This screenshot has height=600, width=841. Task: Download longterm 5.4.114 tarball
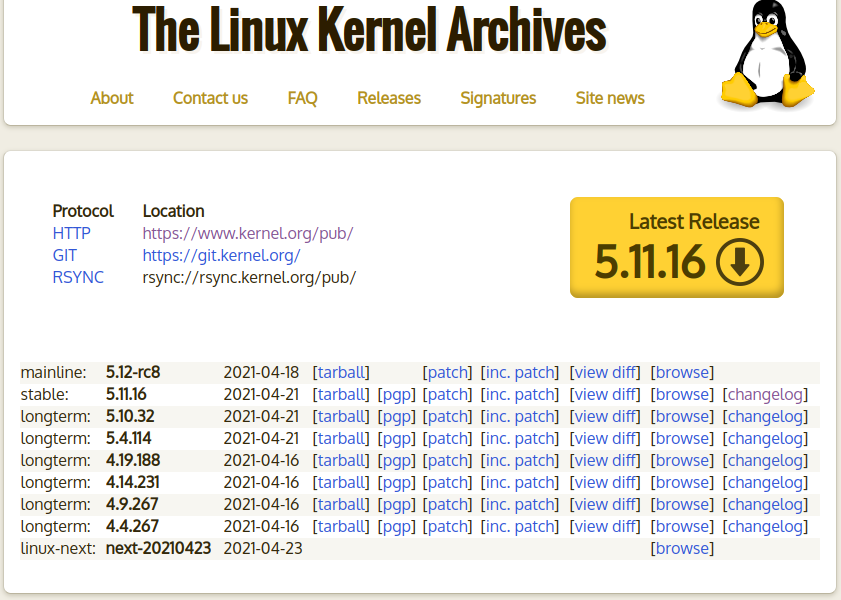click(341, 438)
